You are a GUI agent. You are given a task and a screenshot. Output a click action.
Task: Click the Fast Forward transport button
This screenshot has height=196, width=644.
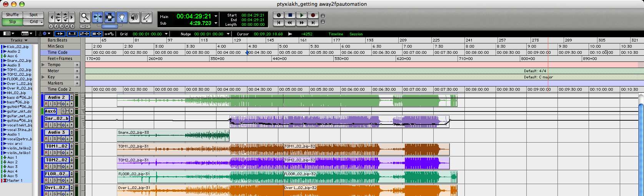coord(302,23)
